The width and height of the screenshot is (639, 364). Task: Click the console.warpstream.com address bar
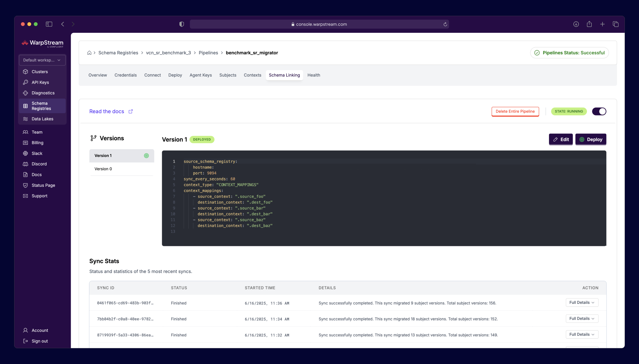pyautogui.click(x=319, y=24)
